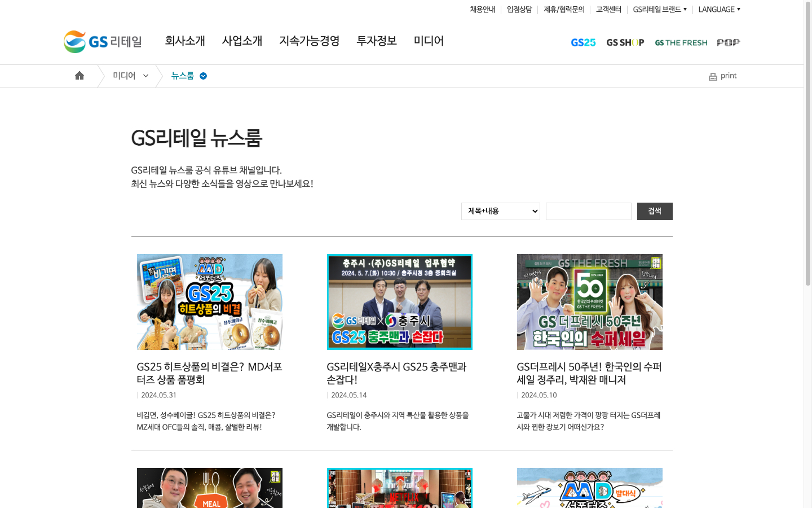
Task: Click the date 2024.05.10
Action: [539, 395]
